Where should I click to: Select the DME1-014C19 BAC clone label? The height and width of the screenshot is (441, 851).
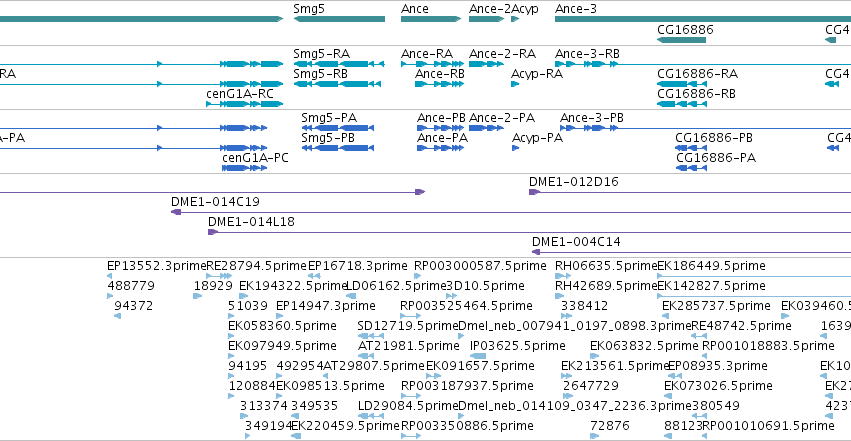[x=215, y=202]
